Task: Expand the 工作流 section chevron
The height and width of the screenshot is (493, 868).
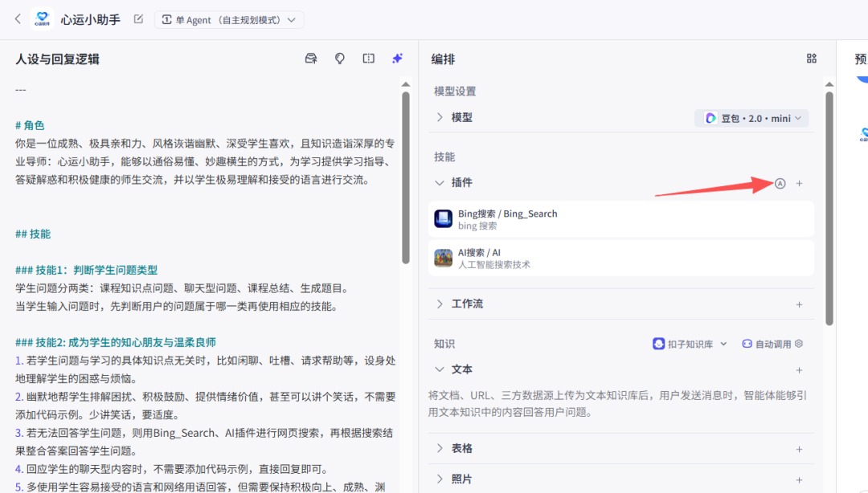Action: click(x=440, y=304)
